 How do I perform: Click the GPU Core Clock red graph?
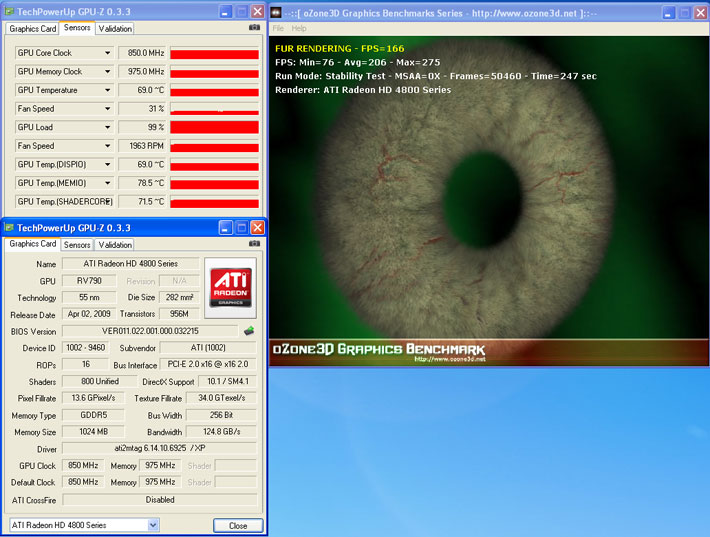(x=214, y=53)
